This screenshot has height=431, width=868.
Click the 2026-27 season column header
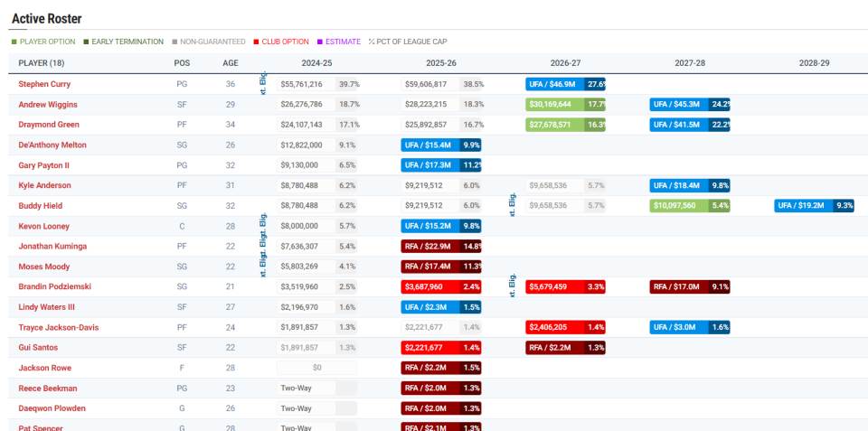tap(565, 63)
